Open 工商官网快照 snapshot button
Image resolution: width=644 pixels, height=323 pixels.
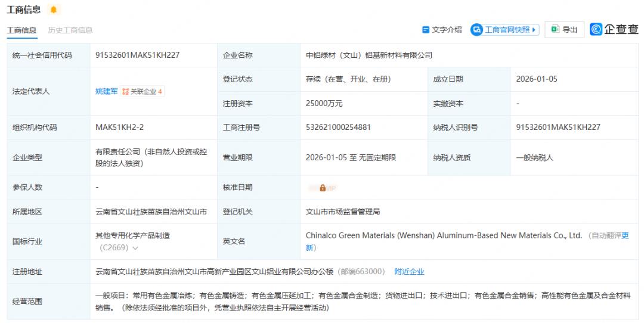pos(505,30)
